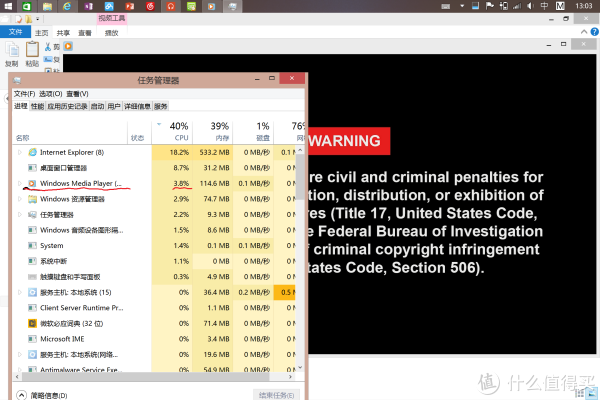Expand the Internet Explorer (8) process group

(20, 152)
